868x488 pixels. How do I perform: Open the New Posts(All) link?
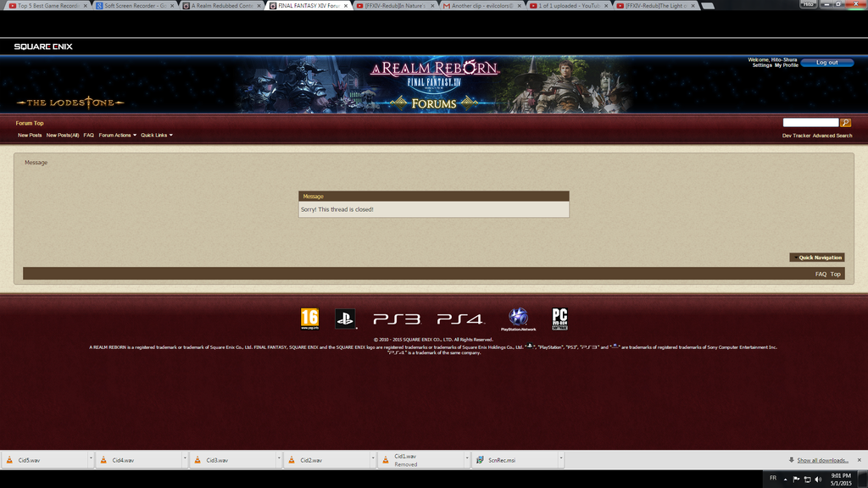pos(63,135)
